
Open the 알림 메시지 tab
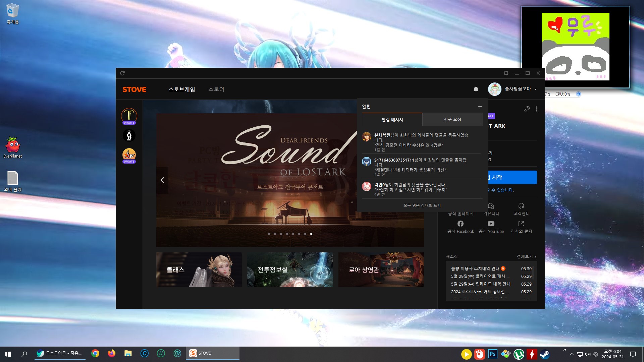392,120
